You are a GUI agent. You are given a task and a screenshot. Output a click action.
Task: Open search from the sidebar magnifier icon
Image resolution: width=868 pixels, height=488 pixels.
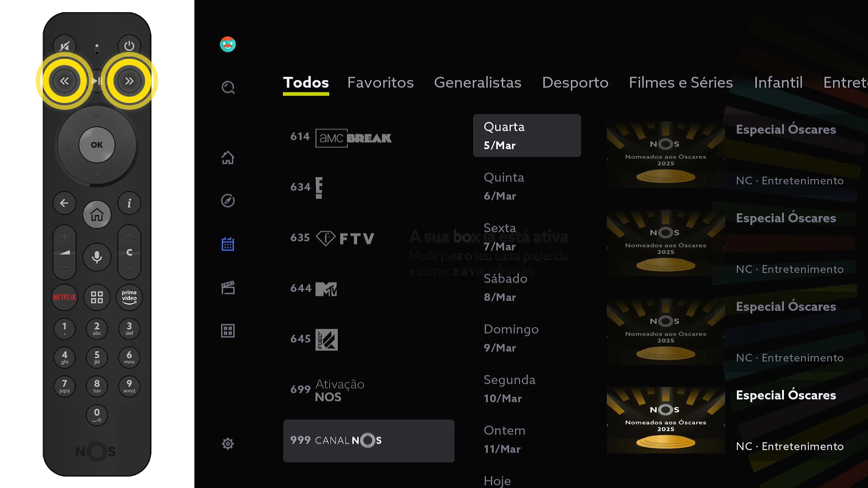228,87
